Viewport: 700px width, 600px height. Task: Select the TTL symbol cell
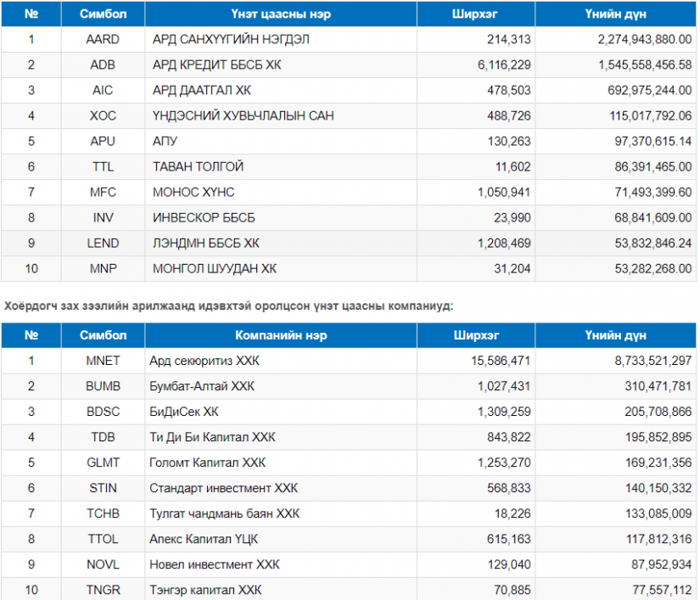click(103, 166)
